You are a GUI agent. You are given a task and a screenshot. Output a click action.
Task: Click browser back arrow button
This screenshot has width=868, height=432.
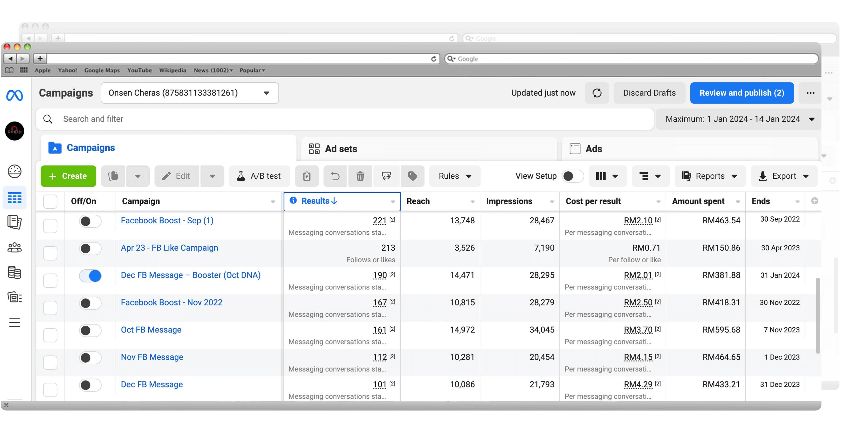10,59
